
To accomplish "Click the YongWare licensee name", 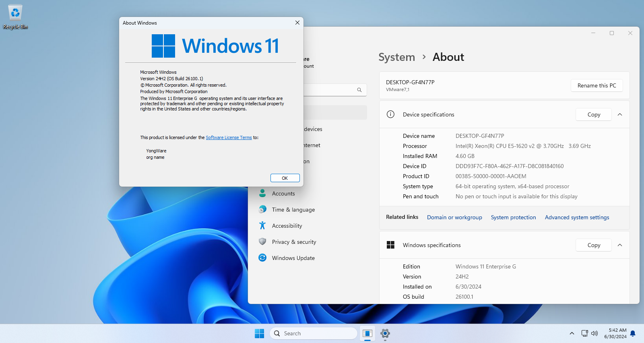I will click(156, 151).
